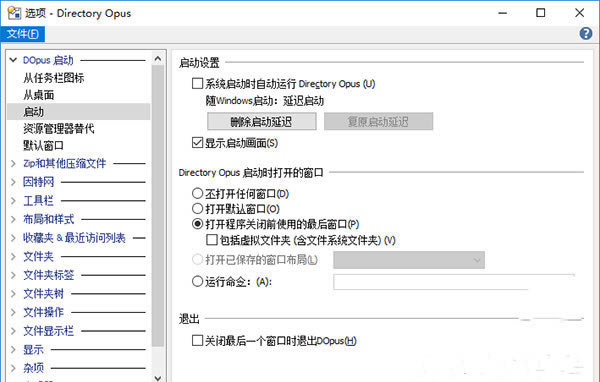The width and height of the screenshot is (600, 382).
Task: Expand the 文件操作 category
Action: click(13, 312)
